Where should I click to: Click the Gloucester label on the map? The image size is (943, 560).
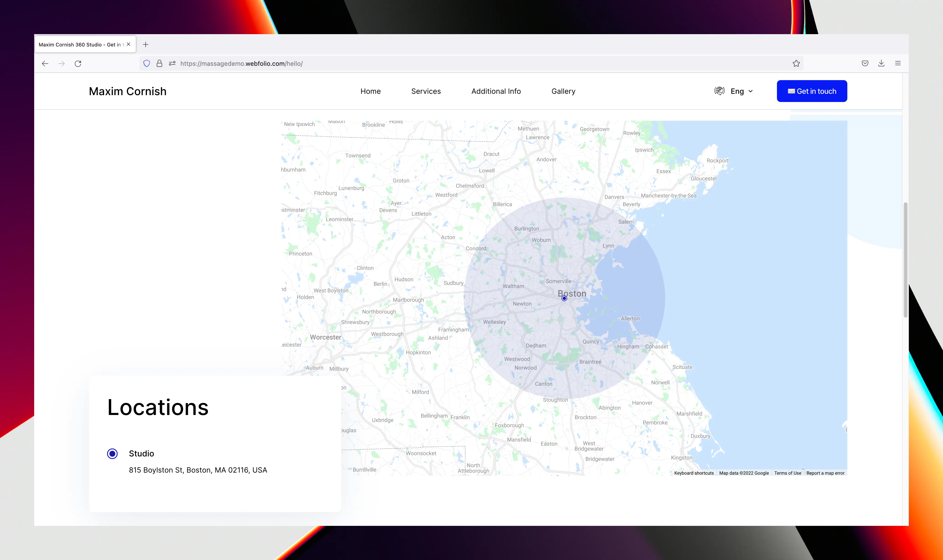point(704,178)
